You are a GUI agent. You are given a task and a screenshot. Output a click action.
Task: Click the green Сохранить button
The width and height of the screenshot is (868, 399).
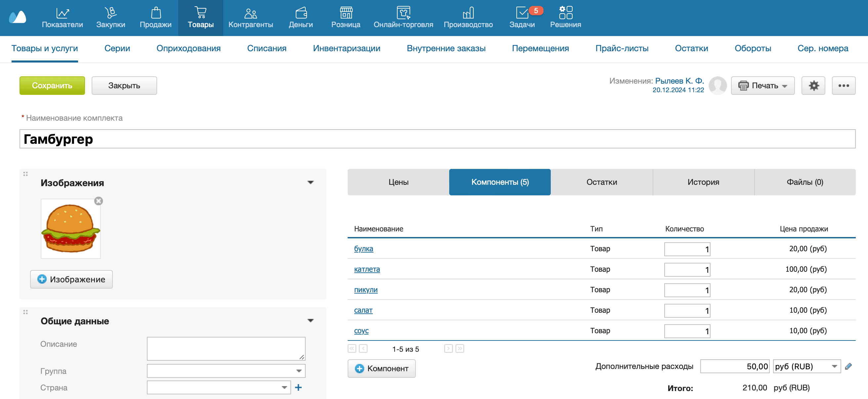(52, 86)
